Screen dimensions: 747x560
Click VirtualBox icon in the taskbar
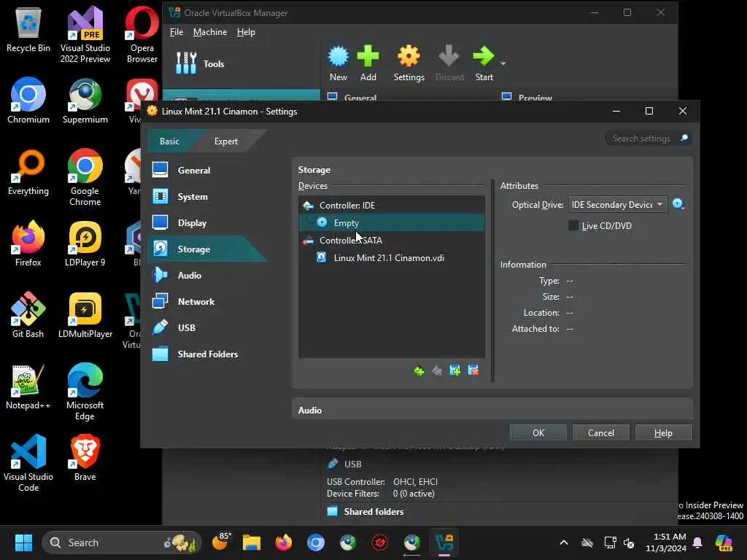[x=444, y=542]
